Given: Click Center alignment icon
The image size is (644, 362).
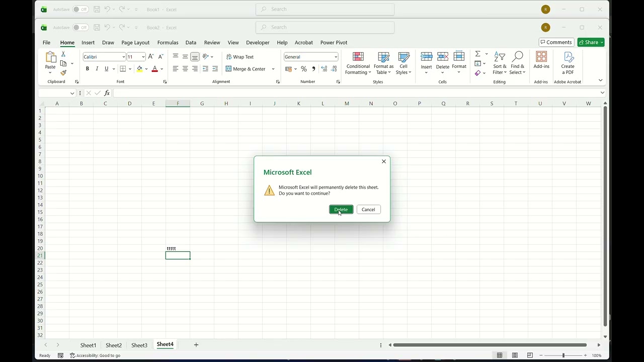Looking at the screenshot, I should tap(185, 69).
